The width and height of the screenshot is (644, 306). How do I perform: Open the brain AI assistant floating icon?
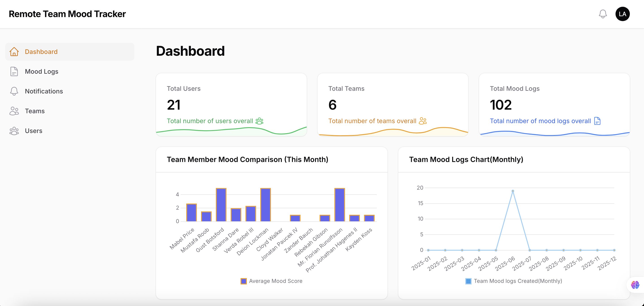[635, 285]
